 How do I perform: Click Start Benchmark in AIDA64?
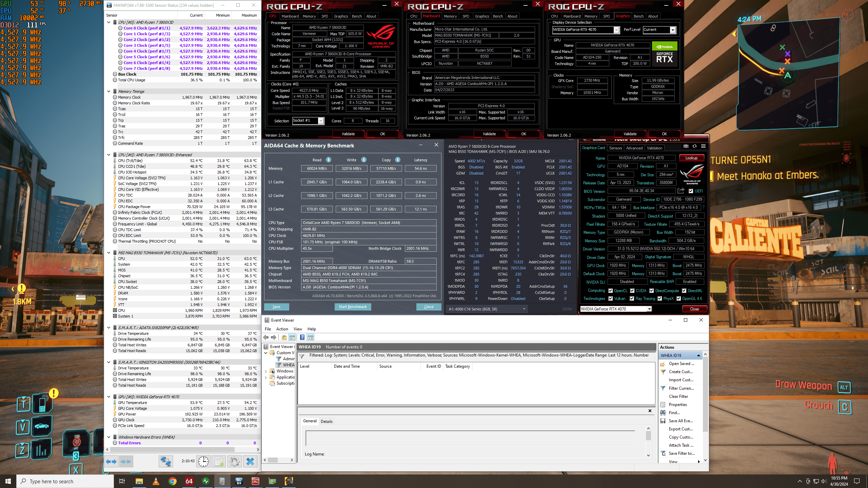pyautogui.click(x=353, y=307)
